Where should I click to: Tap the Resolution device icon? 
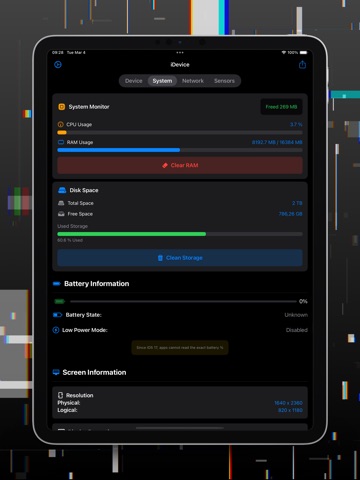coord(61,395)
